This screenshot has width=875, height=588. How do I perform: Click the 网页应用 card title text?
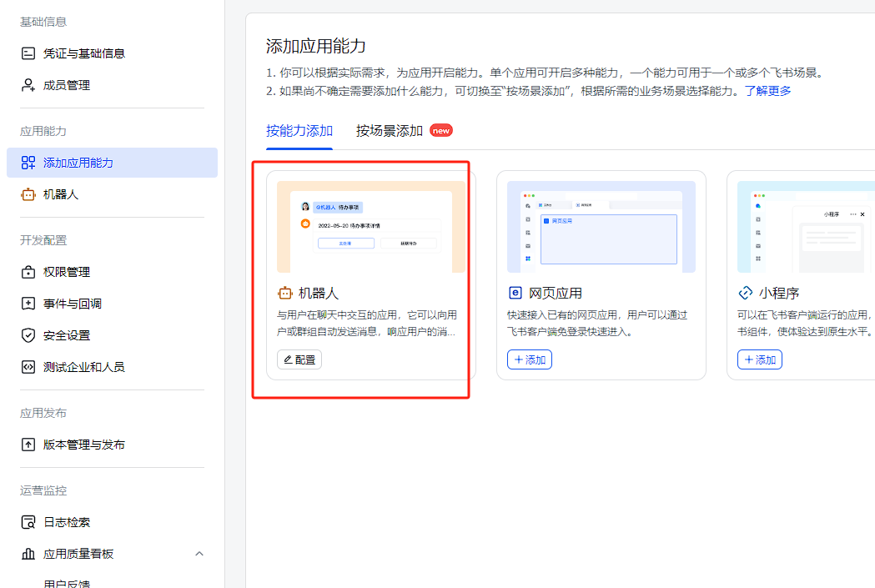click(x=556, y=293)
